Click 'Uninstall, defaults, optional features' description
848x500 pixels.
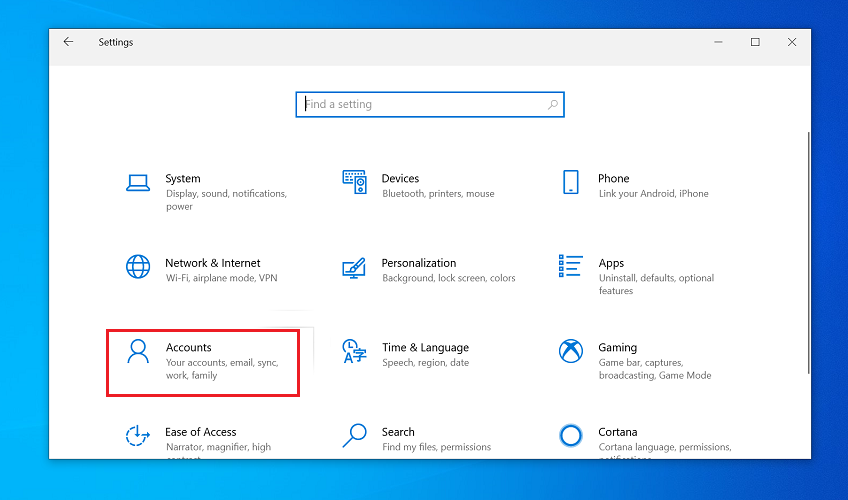656,284
